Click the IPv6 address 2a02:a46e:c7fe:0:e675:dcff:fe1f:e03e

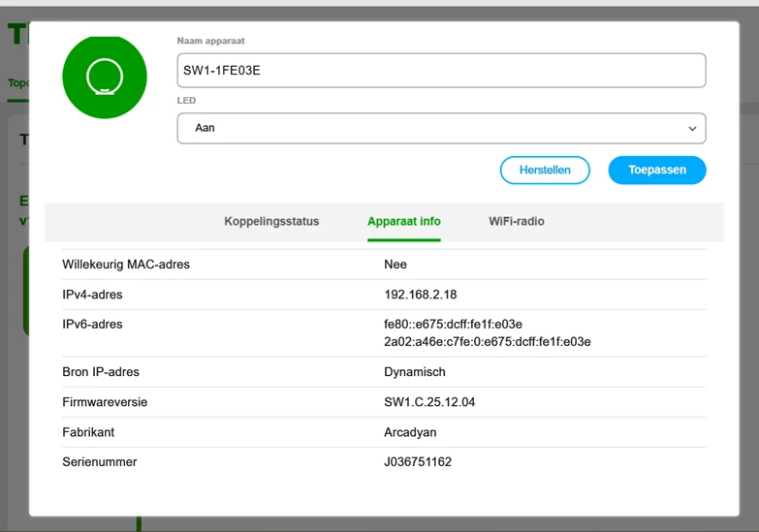[488, 342]
